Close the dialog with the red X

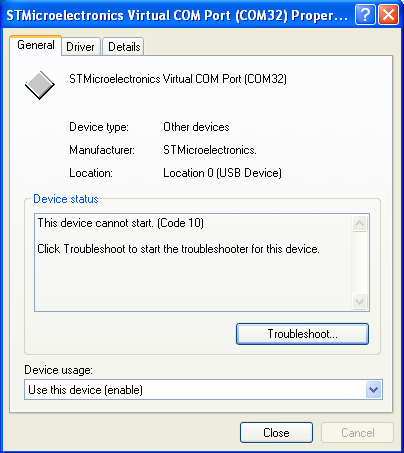click(389, 15)
